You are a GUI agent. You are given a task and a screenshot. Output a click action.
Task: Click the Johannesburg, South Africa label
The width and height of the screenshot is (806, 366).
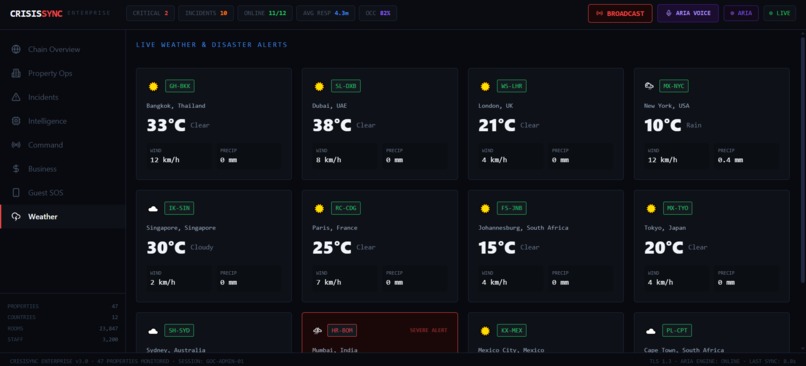point(523,228)
